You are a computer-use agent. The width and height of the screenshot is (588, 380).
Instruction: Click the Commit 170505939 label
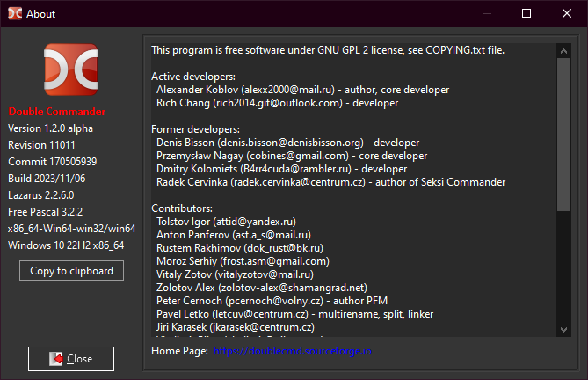tap(52, 162)
